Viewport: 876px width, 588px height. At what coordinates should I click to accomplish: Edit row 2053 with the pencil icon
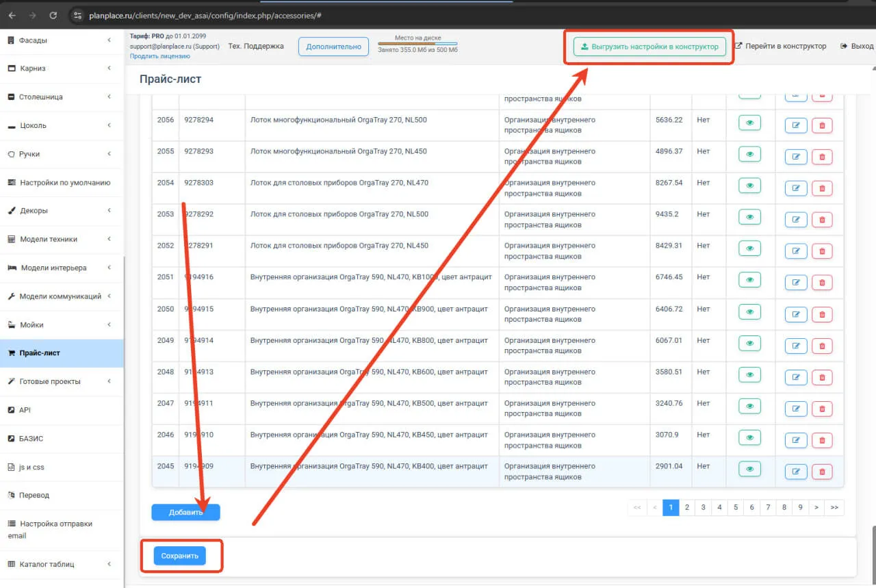click(796, 220)
